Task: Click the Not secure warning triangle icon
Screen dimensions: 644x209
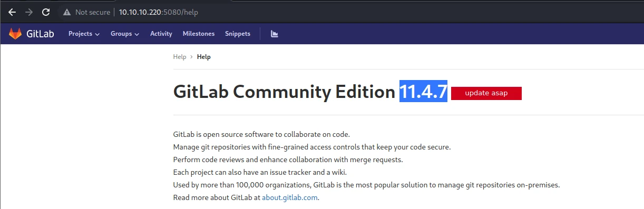Action: point(66,12)
